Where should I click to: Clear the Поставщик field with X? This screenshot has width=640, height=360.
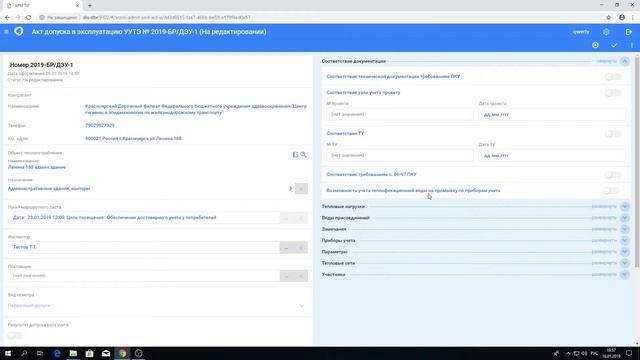tap(301, 276)
